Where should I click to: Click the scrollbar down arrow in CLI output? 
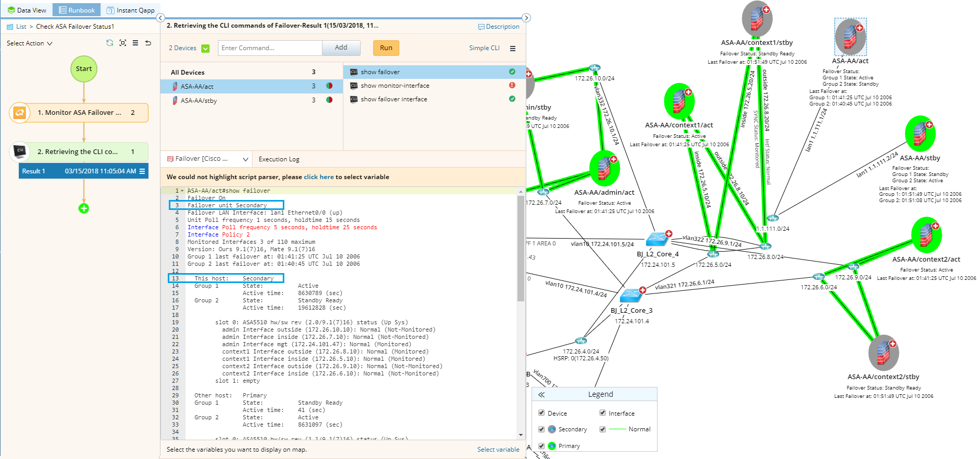[x=521, y=434]
